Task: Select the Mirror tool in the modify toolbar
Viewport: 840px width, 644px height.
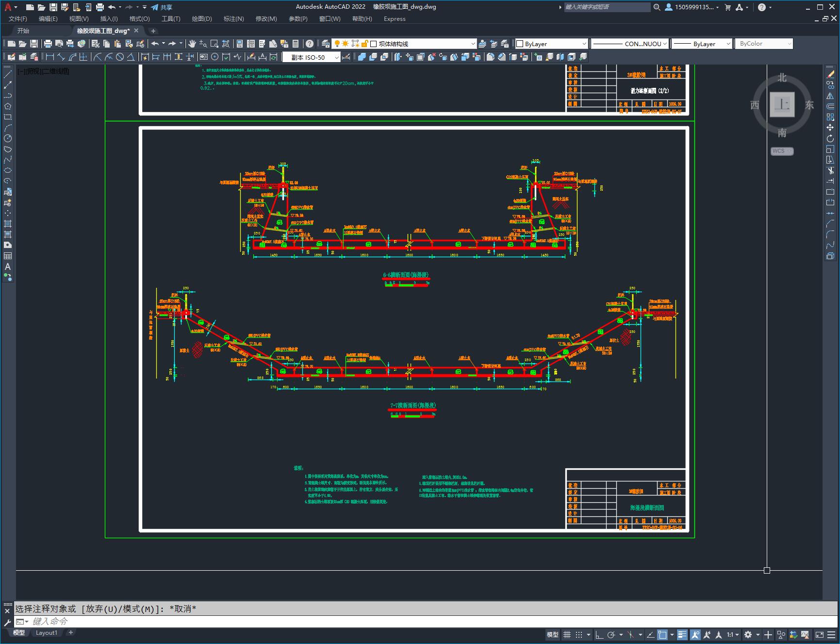Action: click(830, 96)
